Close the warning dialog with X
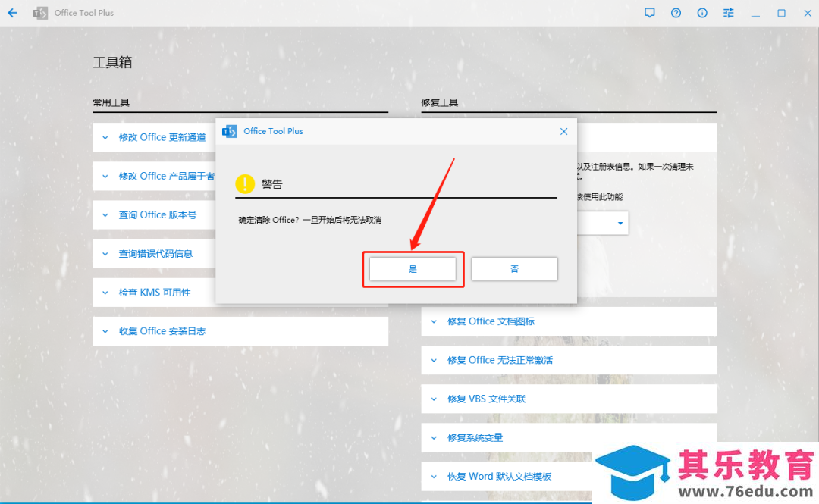 coord(563,132)
